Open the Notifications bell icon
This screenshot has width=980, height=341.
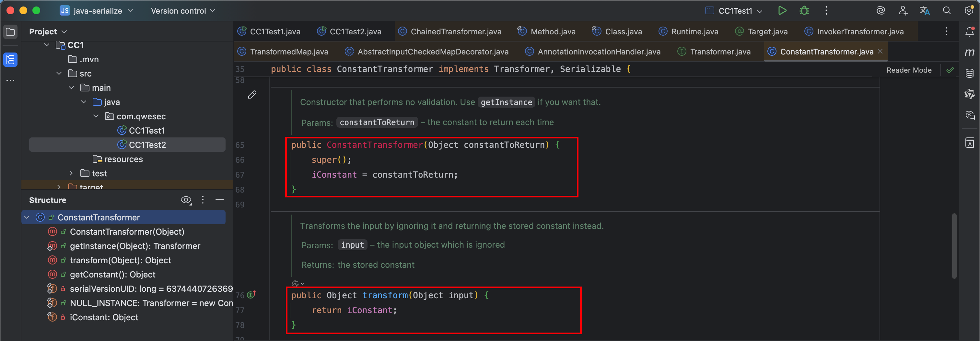pyautogui.click(x=969, y=32)
